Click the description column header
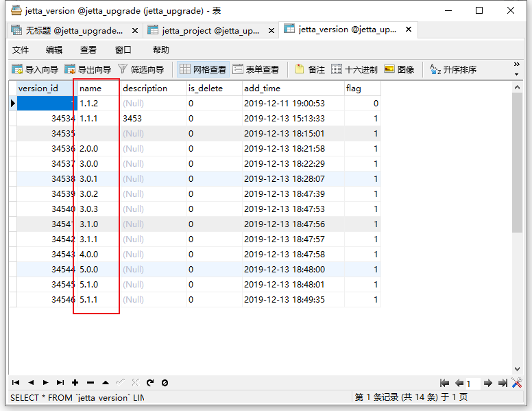 point(154,89)
